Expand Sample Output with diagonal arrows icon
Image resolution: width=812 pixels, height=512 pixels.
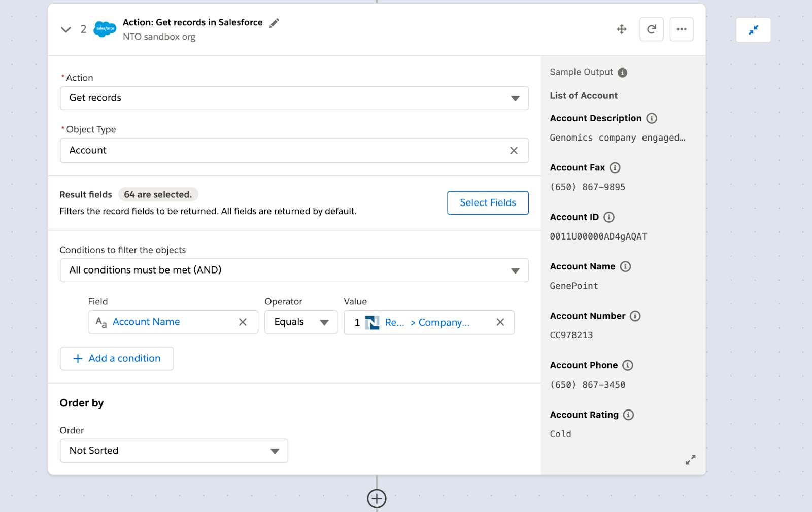click(690, 459)
